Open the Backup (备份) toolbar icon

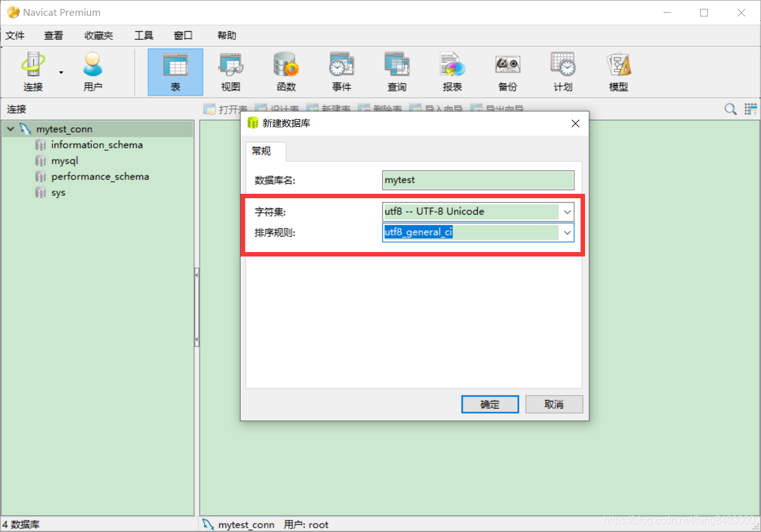coord(508,72)
